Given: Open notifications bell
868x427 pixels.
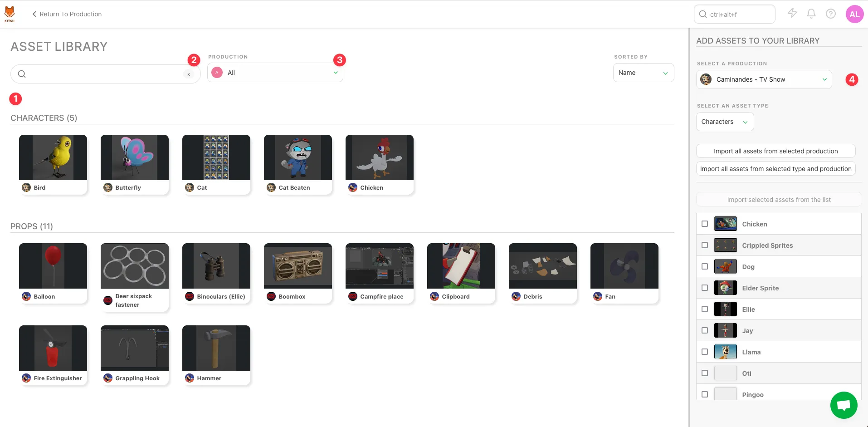Looking at the screenshot, I should pyautogui.click(x=811, y=14).
